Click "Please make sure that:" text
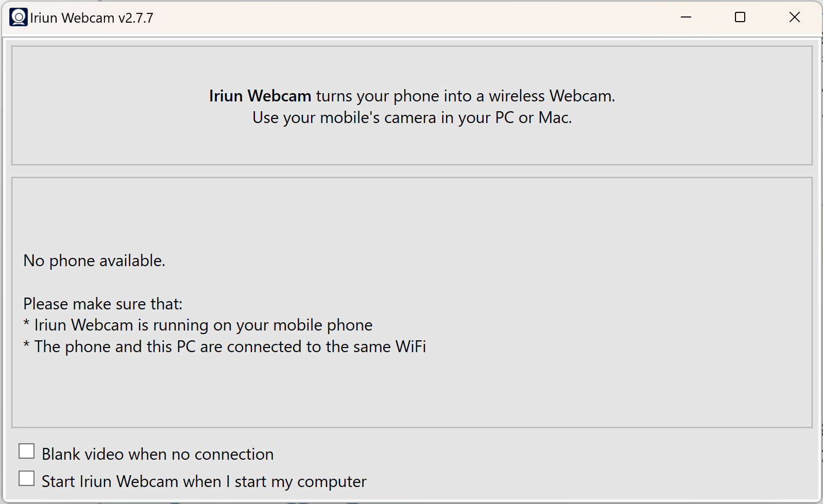Screen dimensions: 823x504 tap(102, 303)
